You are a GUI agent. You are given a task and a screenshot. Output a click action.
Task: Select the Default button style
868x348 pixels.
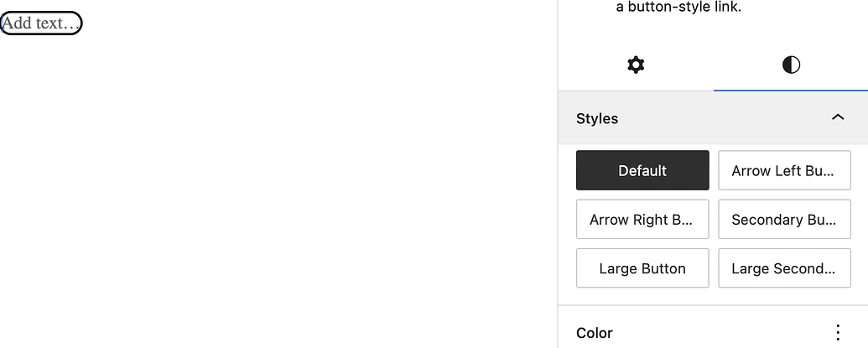pos(642,170)
